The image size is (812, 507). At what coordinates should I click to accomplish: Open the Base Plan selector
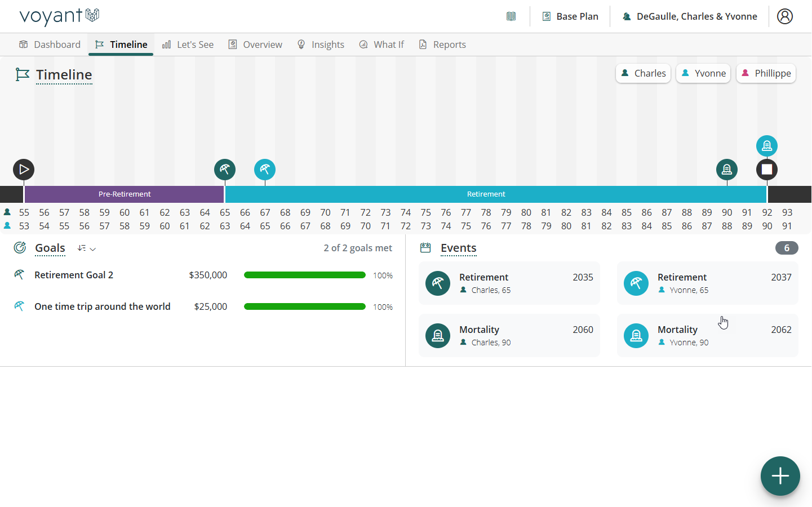[570, 16]
